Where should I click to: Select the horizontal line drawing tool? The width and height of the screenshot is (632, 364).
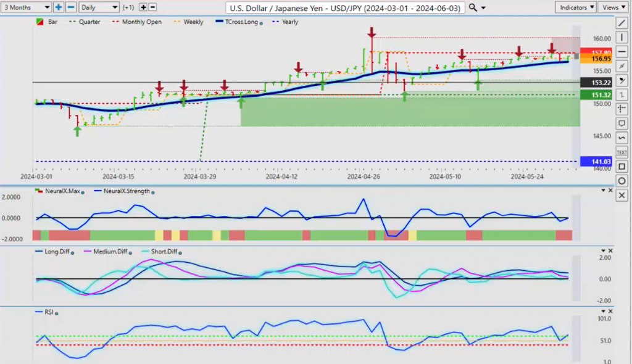621,52
